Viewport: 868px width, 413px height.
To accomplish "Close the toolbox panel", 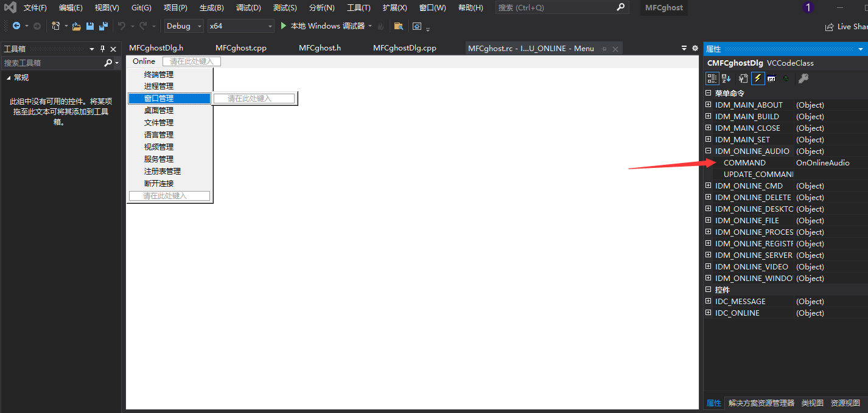I will point(113,49).
